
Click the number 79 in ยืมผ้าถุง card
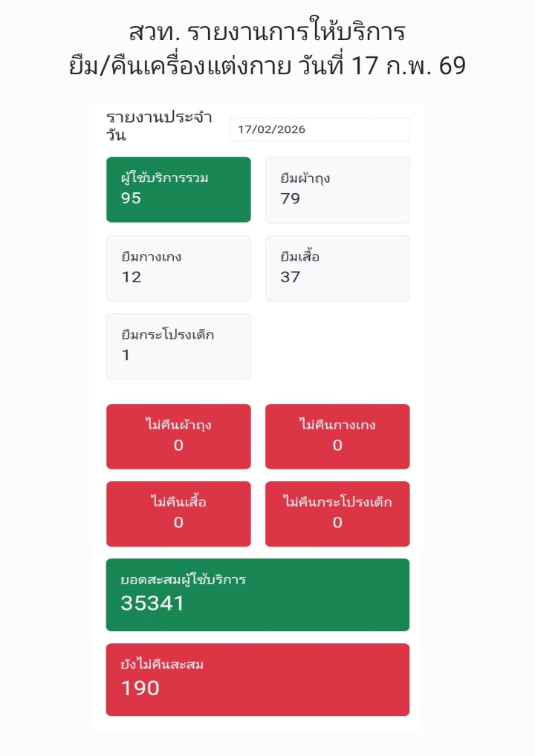coord(290,198)
